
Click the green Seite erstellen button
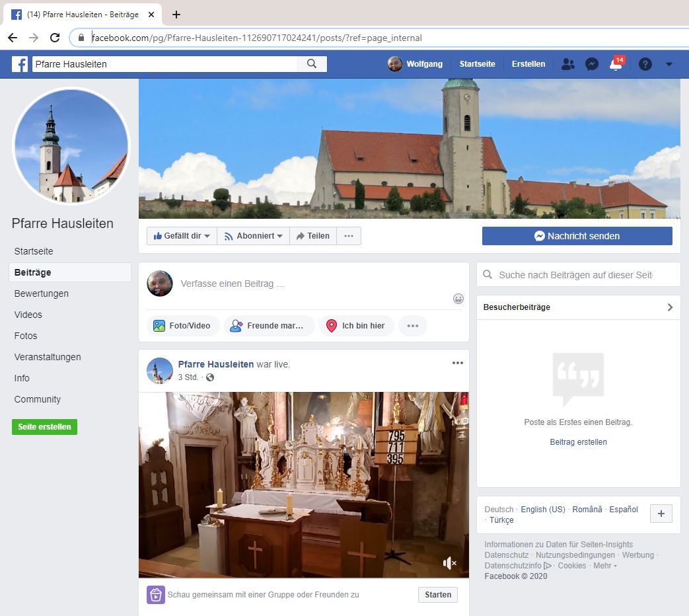44,426
